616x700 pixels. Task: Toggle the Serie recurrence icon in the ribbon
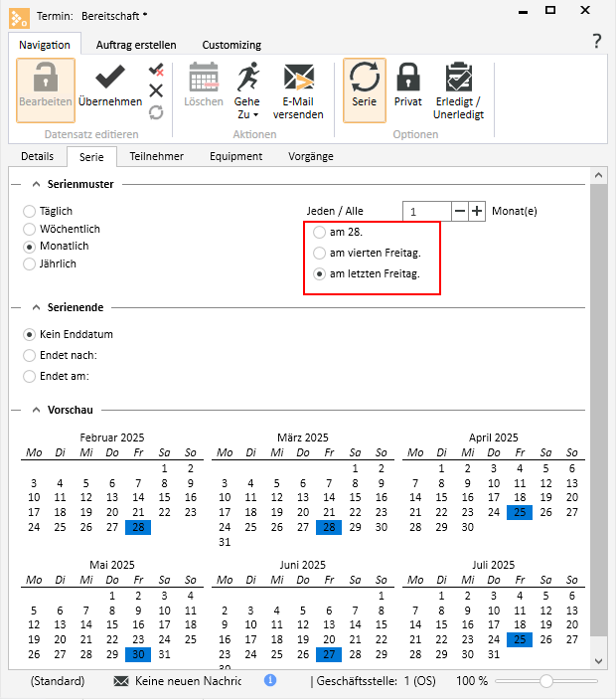click(365, 77)
